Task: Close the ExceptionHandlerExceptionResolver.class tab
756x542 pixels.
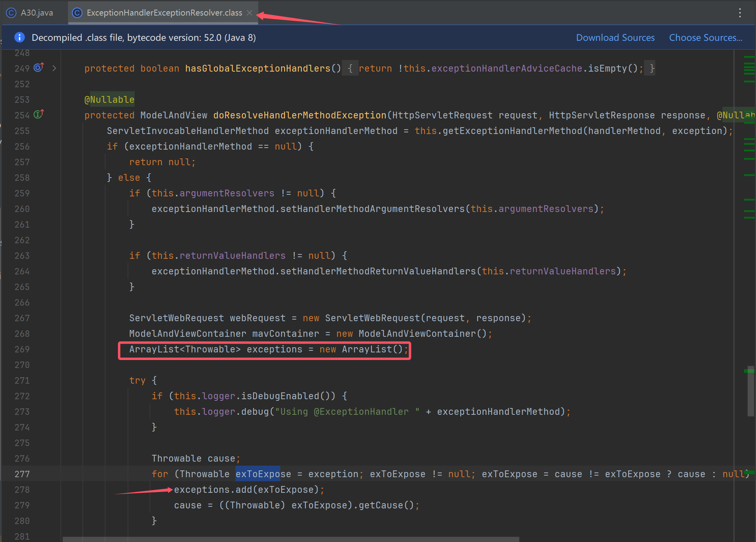Action: pos(249,13)
